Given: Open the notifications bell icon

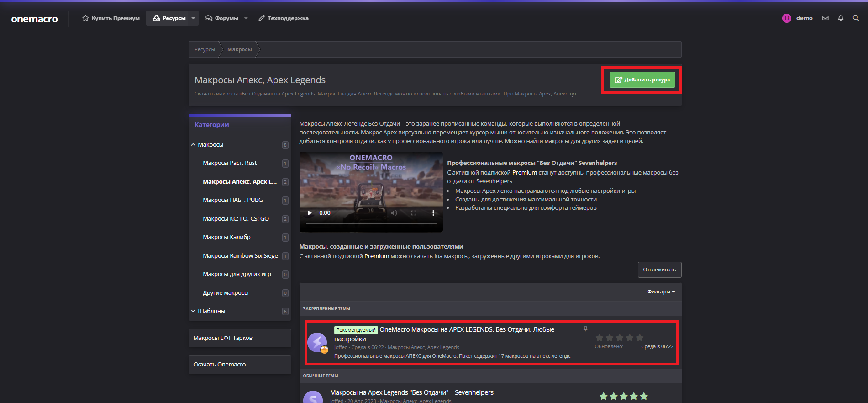Looking at the screenshot, I should pyautogui.click(x=841, y=18).
